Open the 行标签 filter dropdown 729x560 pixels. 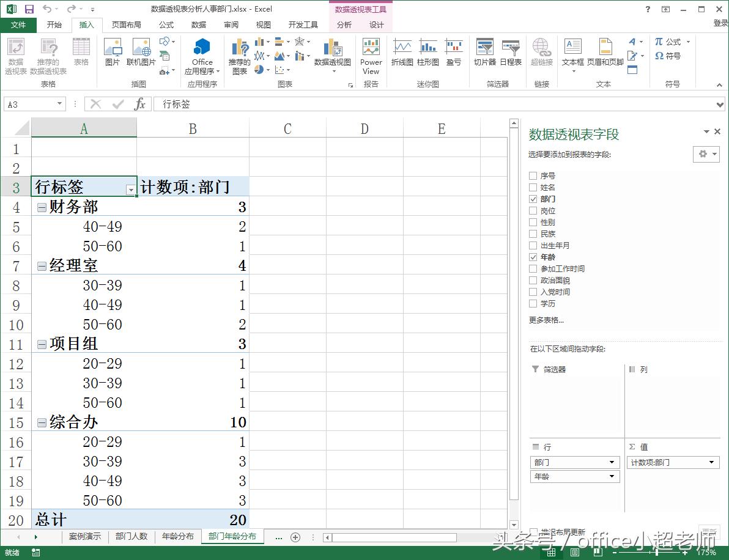point(131,190)
